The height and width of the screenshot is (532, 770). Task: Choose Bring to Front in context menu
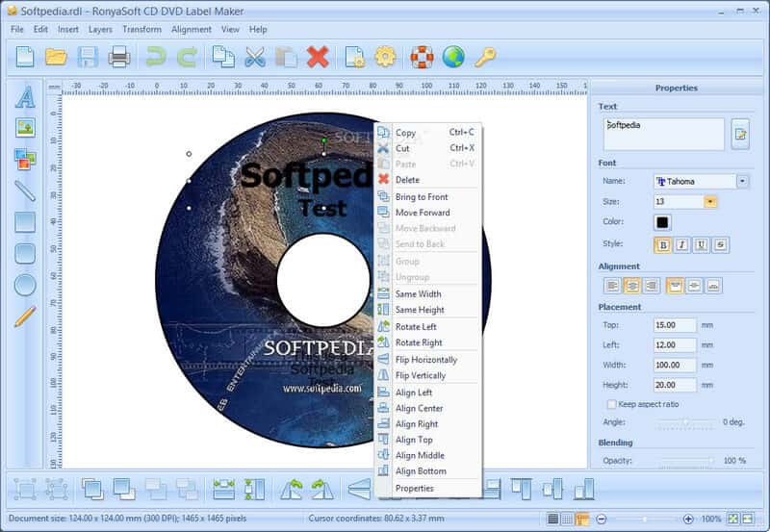(x=422, y=197)
